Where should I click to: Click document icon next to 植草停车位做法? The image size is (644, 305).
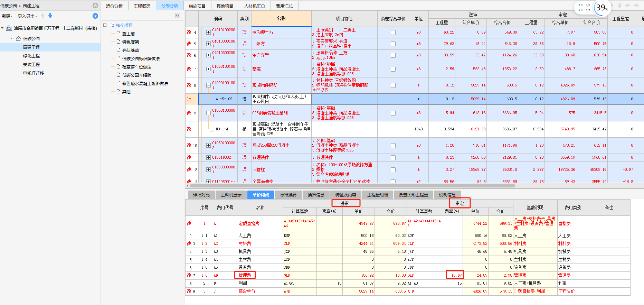tap(119, 67)
